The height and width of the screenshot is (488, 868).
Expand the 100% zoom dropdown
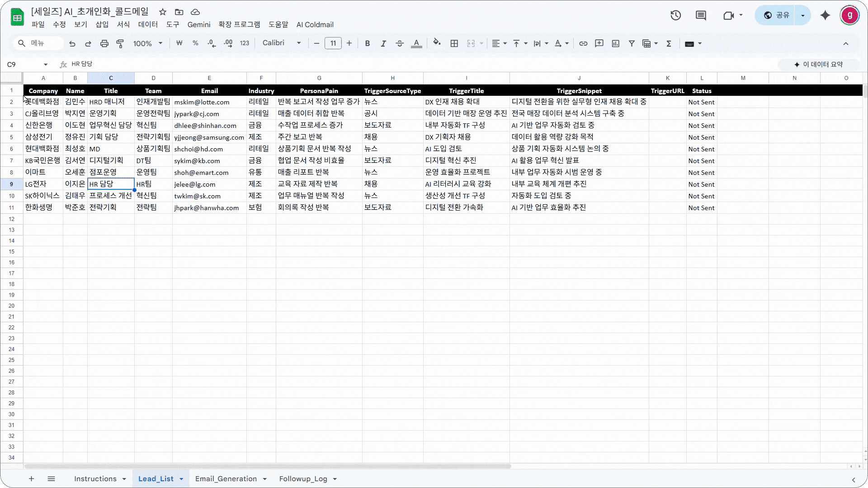tap(148, 43)
